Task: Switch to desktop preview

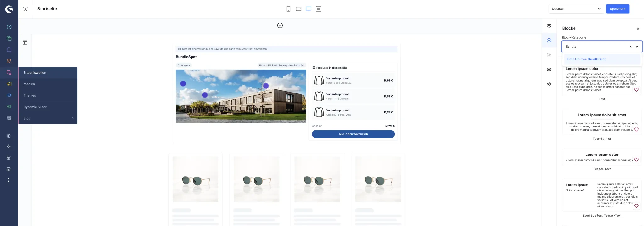Action: pyautogui.click(x=308, y=9)
